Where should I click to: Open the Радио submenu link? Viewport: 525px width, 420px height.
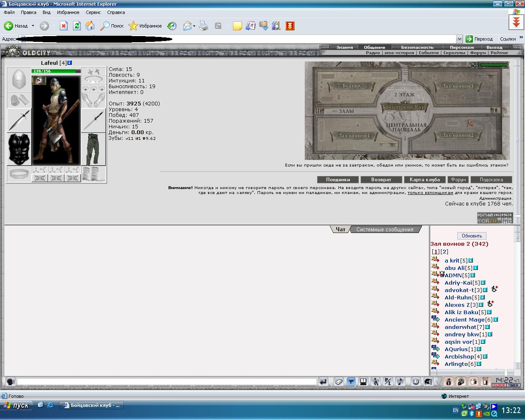pos(373,52)
